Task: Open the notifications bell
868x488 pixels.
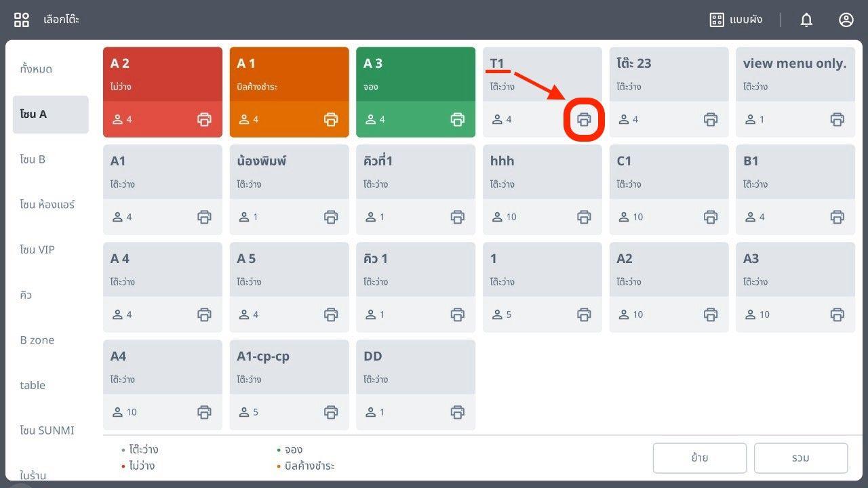Action: (806, 20)
